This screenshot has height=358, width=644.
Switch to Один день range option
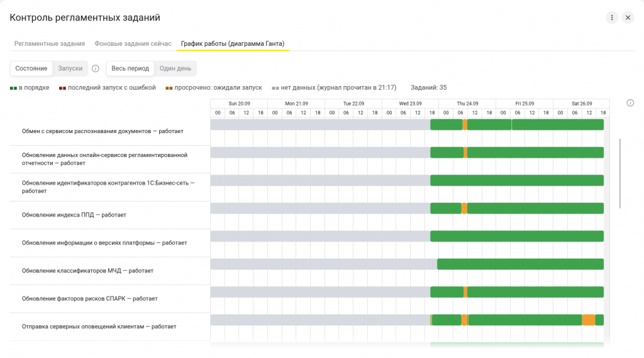pyautogui.click(x=175, y=68)
